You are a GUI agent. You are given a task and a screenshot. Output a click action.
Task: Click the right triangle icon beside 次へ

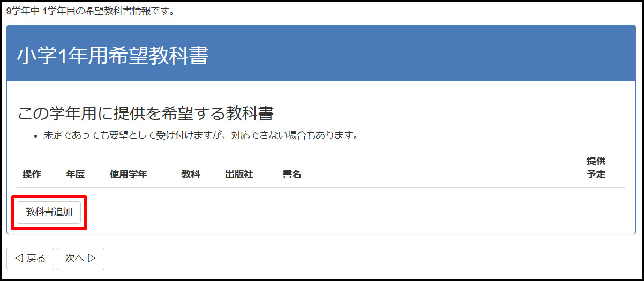click(x=92, y=259)
